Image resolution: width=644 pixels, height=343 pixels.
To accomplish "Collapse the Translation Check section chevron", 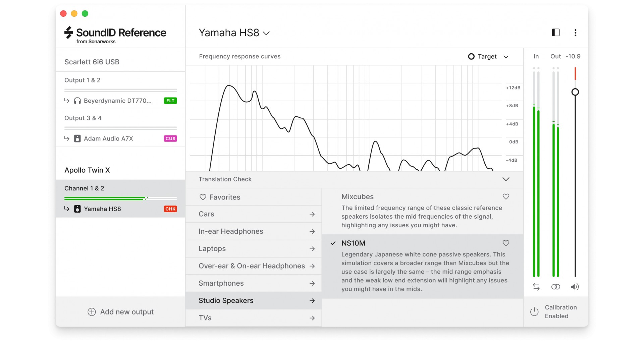I will (x=506, y=179).
